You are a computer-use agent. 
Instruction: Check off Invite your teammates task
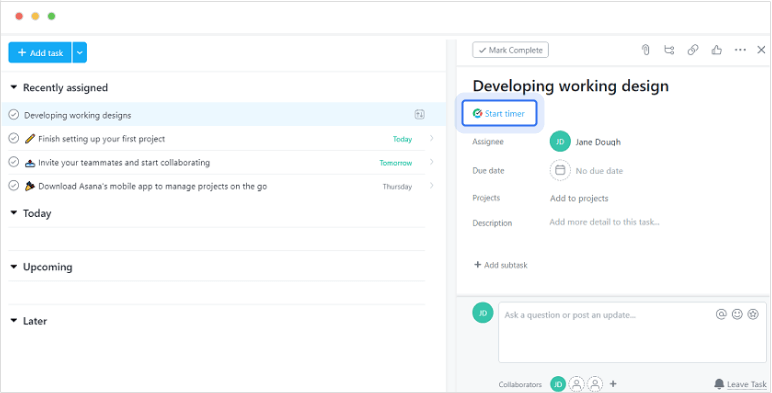coord(14,162)
